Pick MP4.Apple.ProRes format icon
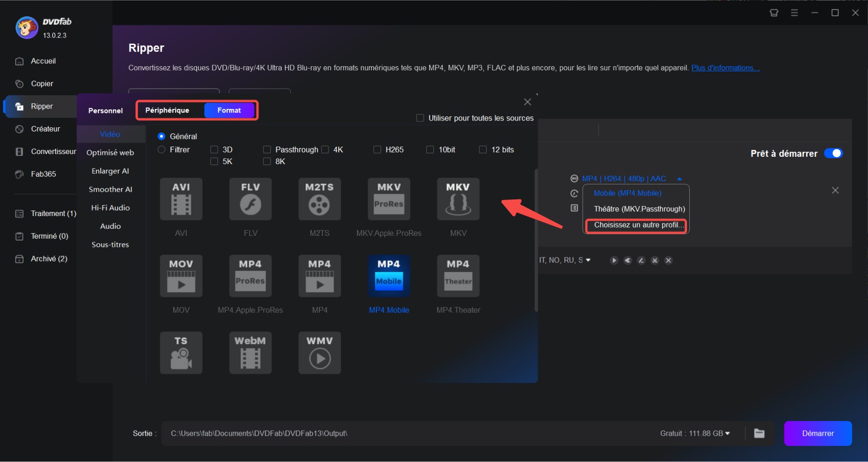The image size is (868, 462). coord(250,276)
